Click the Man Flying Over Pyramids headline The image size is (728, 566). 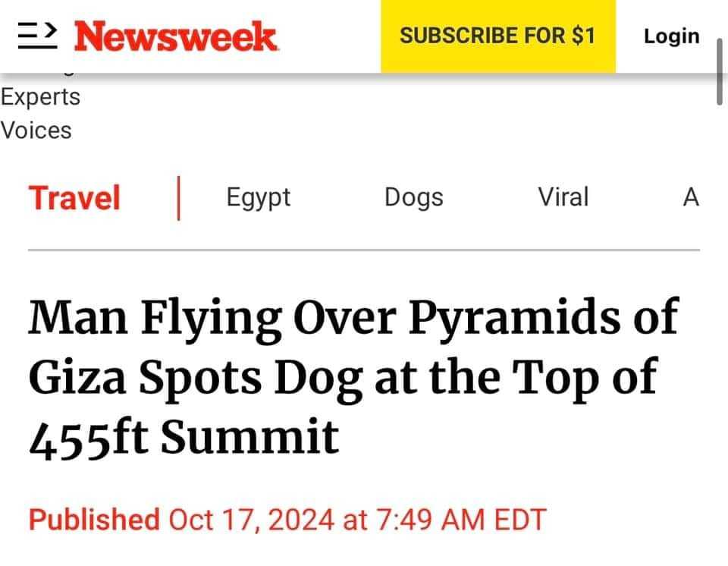tap(353, 376)
